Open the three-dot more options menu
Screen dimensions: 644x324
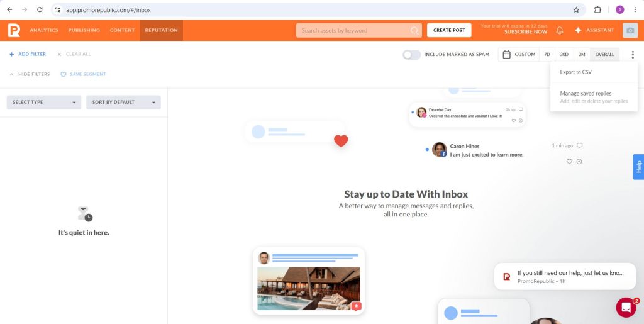pyautogui.click(x=633, y=54)
